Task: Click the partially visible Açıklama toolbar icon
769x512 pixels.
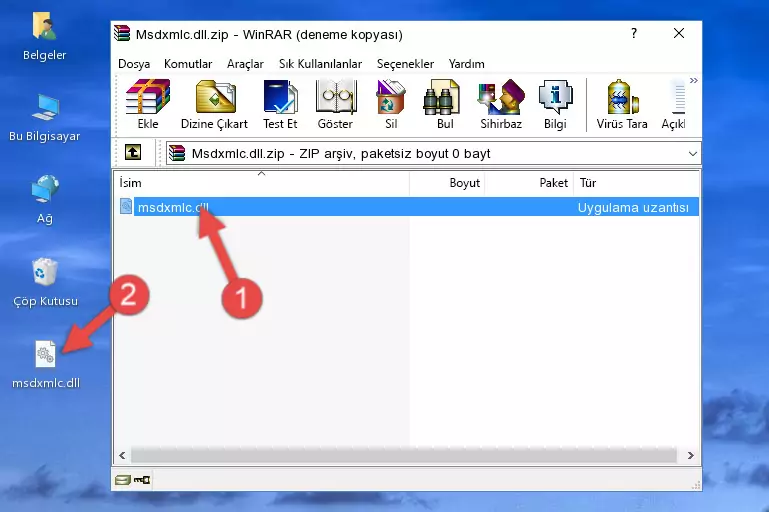Action: click(674, 104)
